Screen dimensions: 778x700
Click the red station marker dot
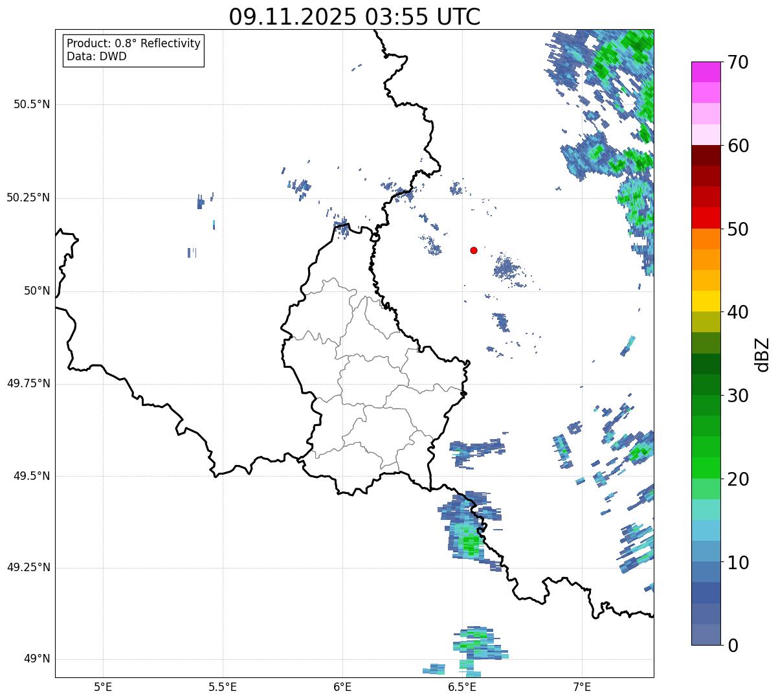click(474, 250)
